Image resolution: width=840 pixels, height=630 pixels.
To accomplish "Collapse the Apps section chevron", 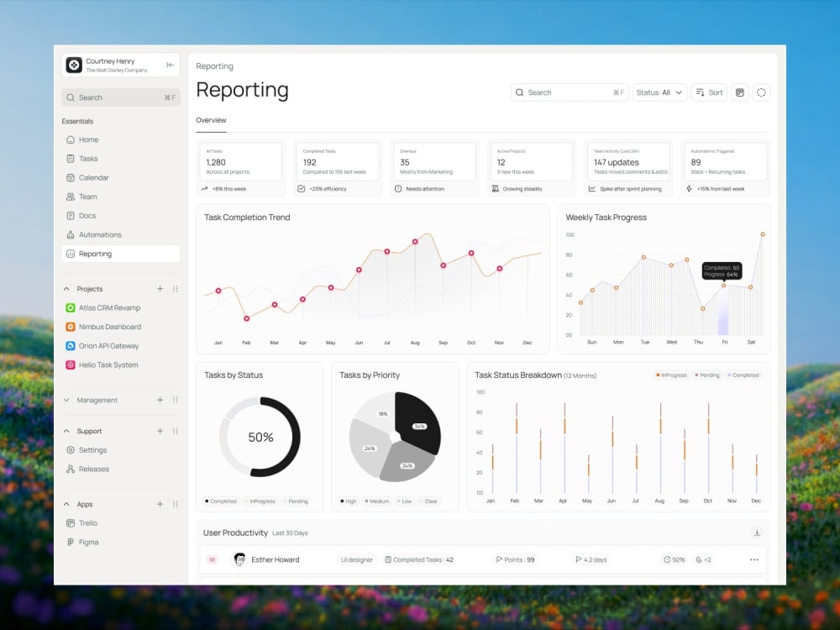I will click(66, 504).
